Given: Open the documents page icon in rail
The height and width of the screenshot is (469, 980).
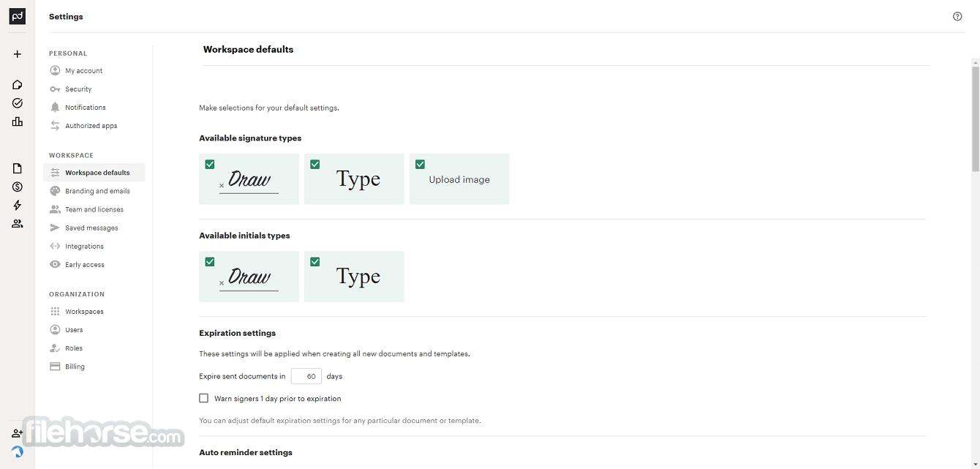Looking at the screenshot, I should 18,168.
